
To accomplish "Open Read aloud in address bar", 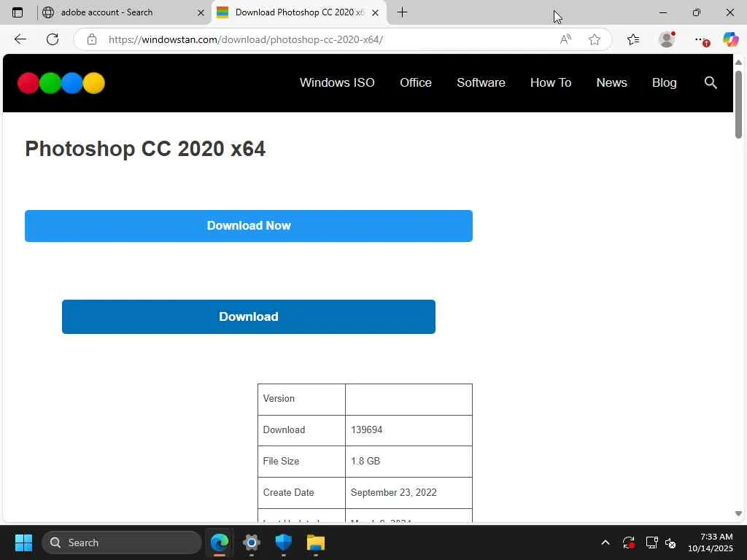I will 565,39.
